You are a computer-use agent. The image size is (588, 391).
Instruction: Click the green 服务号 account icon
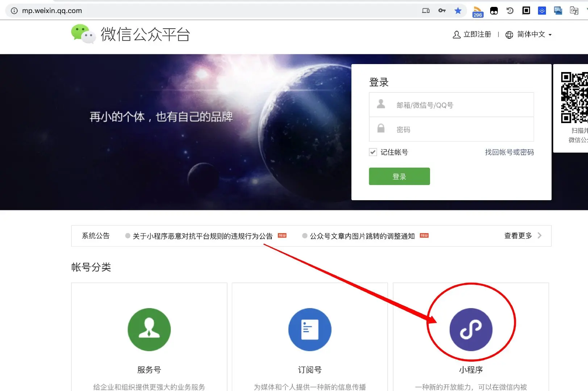(x=149, y=329)
